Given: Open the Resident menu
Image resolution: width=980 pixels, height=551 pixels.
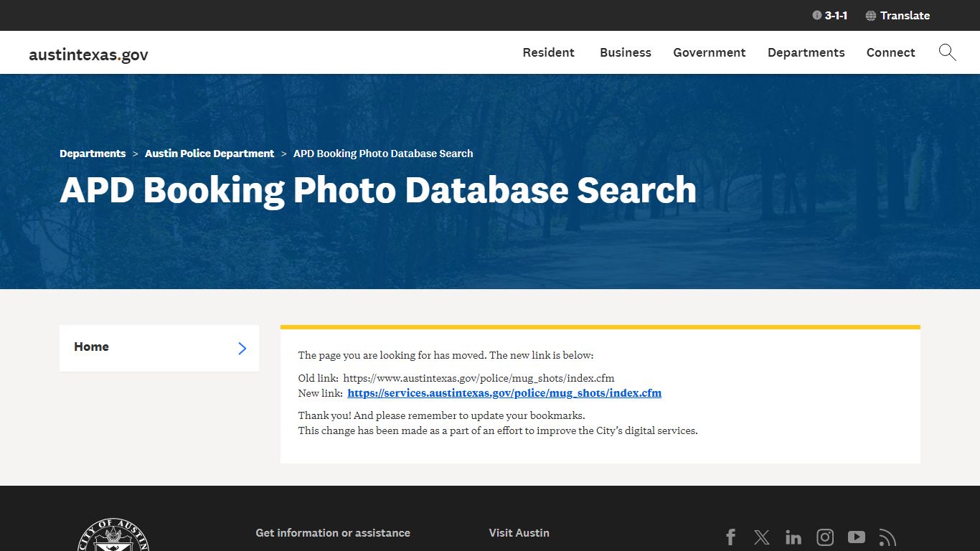Looking at the screenshot, I should [x=548, y=52].
